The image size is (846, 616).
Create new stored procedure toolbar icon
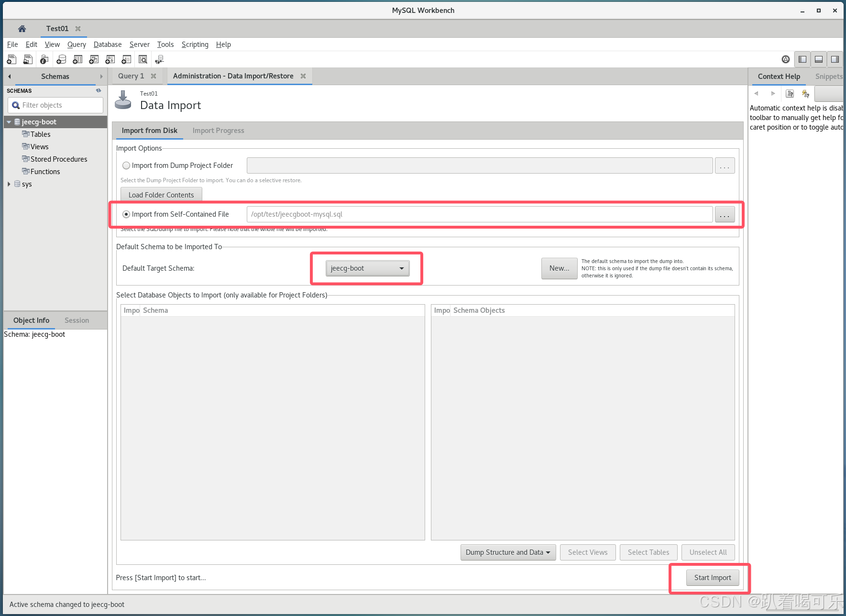(x=110, y=59)
